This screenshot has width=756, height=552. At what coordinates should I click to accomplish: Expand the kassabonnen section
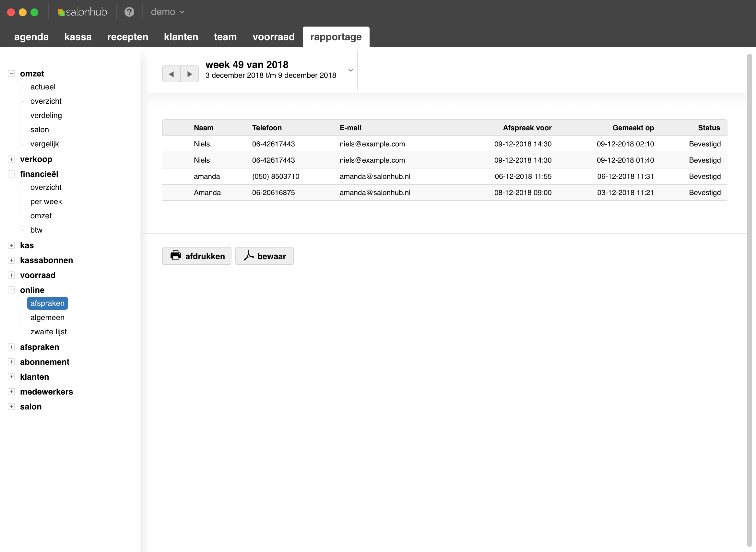[x=11, y=260]
